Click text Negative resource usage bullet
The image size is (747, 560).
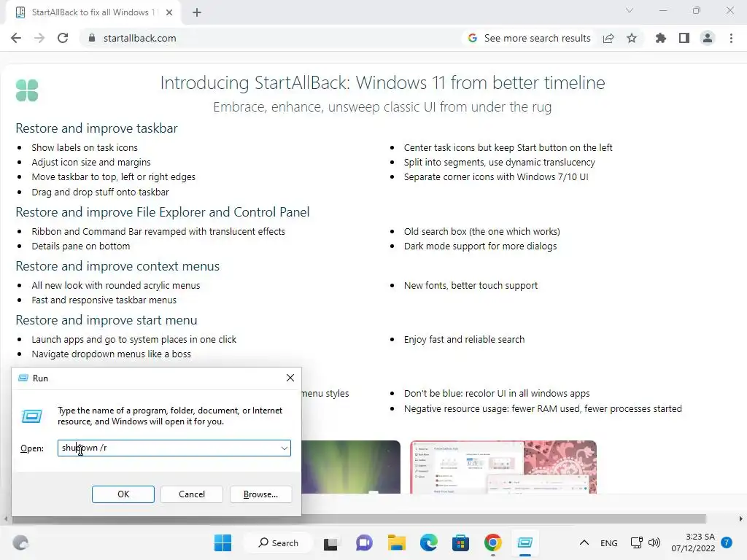[543, 408]
